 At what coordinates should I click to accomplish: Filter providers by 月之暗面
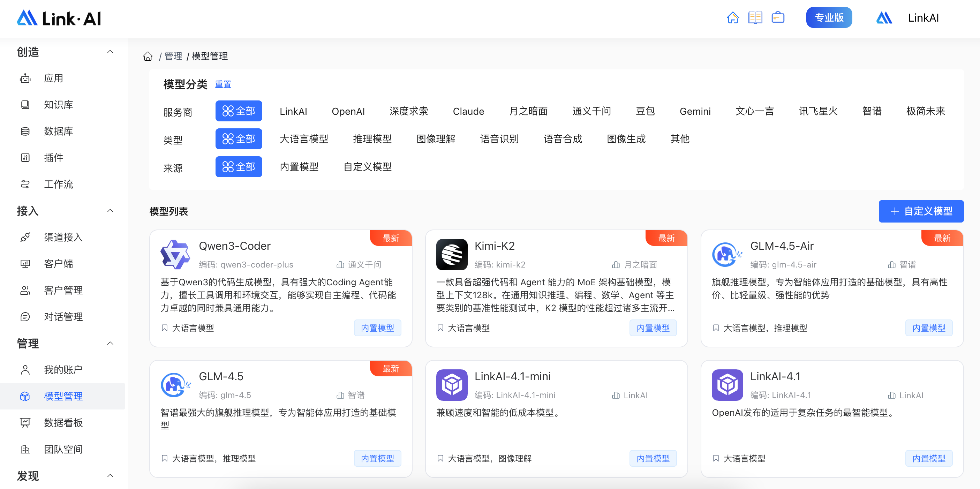point(528,111)
